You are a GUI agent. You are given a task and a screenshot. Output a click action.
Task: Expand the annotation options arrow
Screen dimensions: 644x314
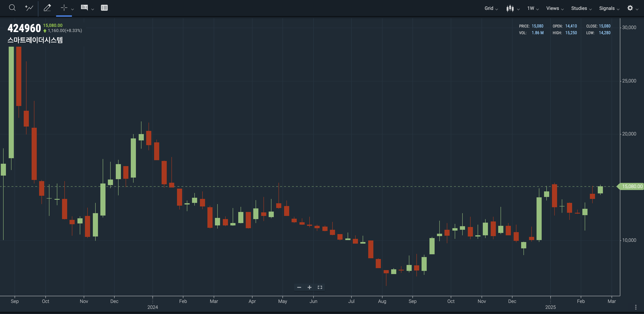click(x=92, y=9)
